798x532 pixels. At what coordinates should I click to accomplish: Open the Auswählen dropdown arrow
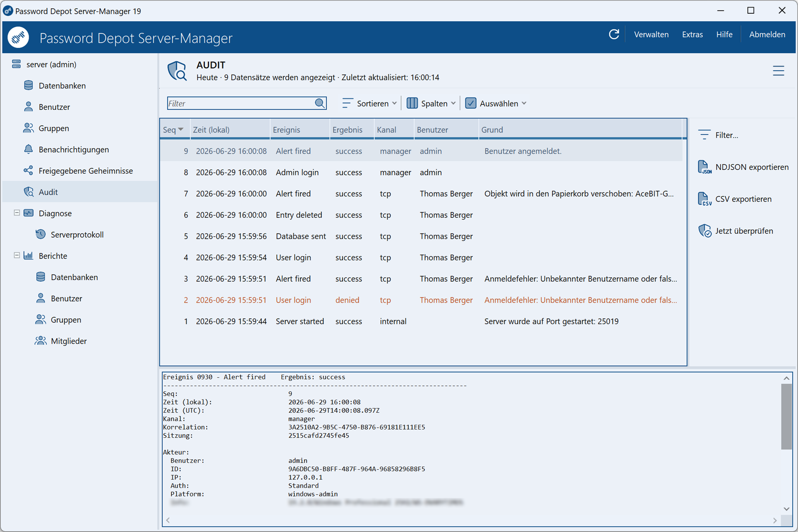point(524,103)
